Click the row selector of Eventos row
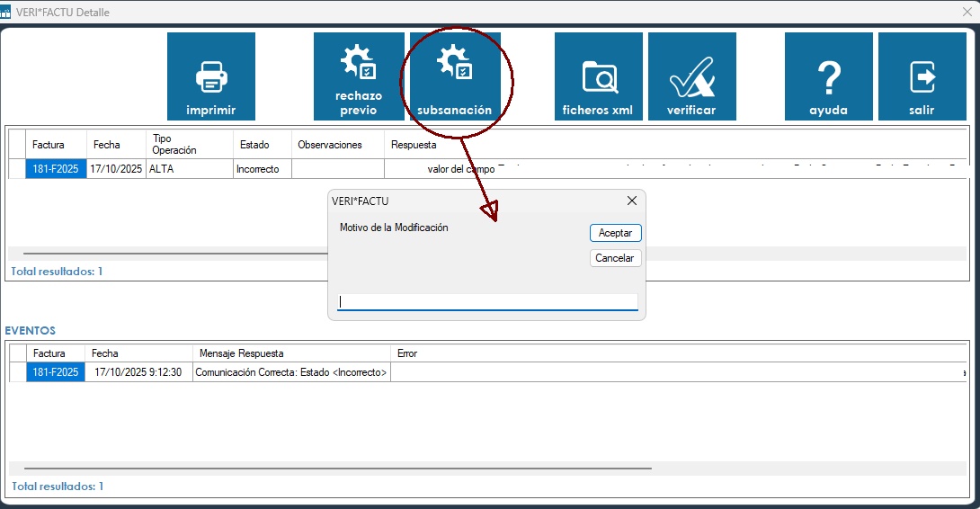Viewport: 980px width, 509px height. 17,372
